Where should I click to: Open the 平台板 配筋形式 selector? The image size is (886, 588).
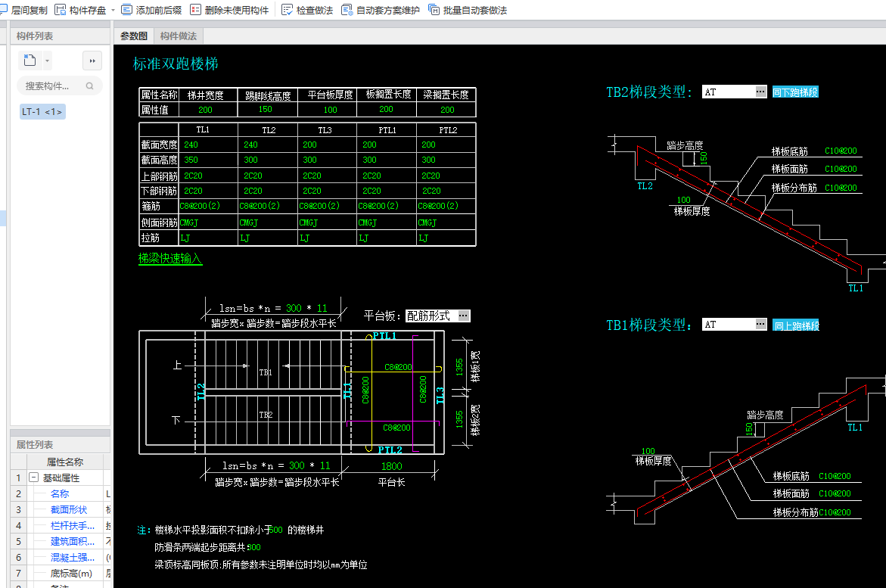pos(463,316)
